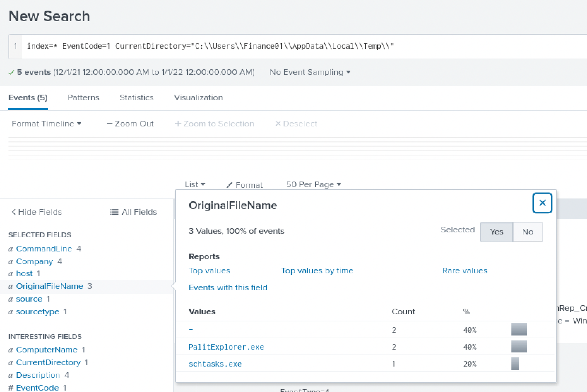
Task: Open the source field in sidebar
Action: (29, 299)
